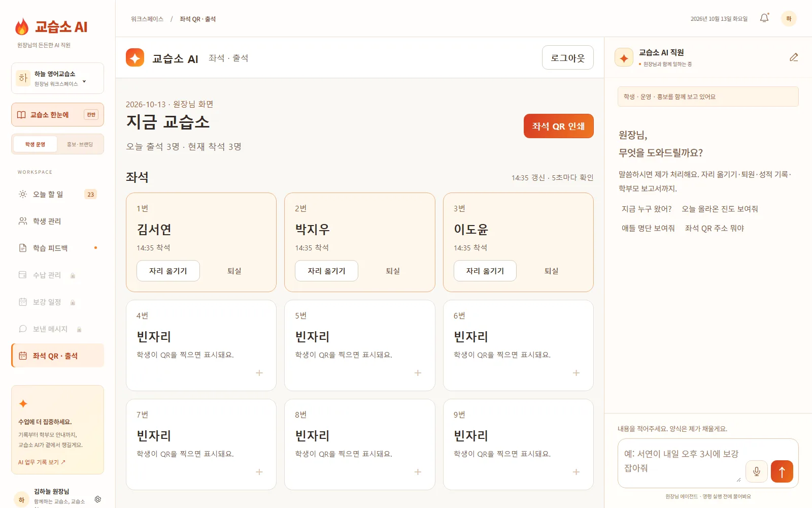The height and width of the screenshot is (508, 812).
Task: Click the empty seat card 4번 빈자리
Action: click(201, 345)
